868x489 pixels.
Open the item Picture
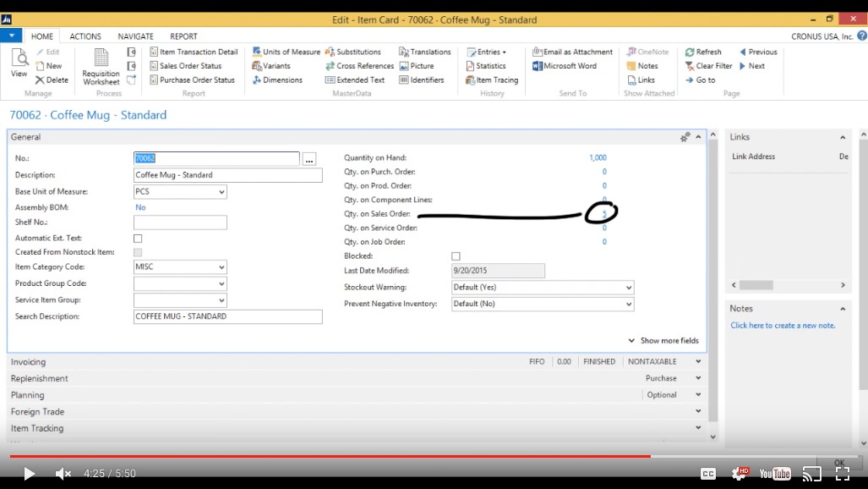coord(420,65)
